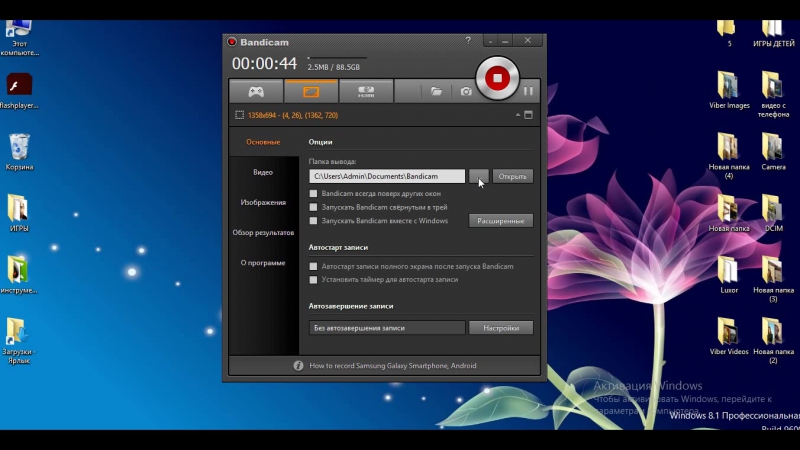Open Настройки auto-complete settings button

[x=501, y=328]
